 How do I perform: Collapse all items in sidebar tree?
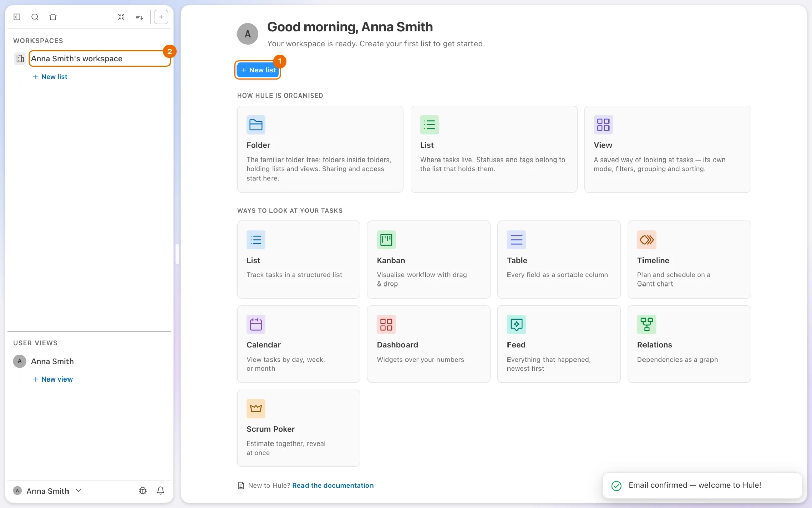(x=121, y=17)
